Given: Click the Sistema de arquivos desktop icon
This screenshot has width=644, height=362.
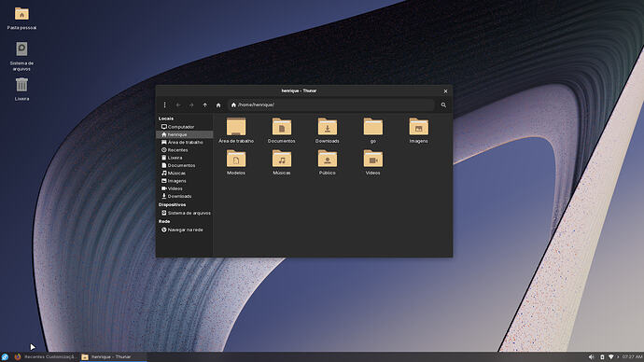Looking at the screenshot, I should [x=21, y=49].
